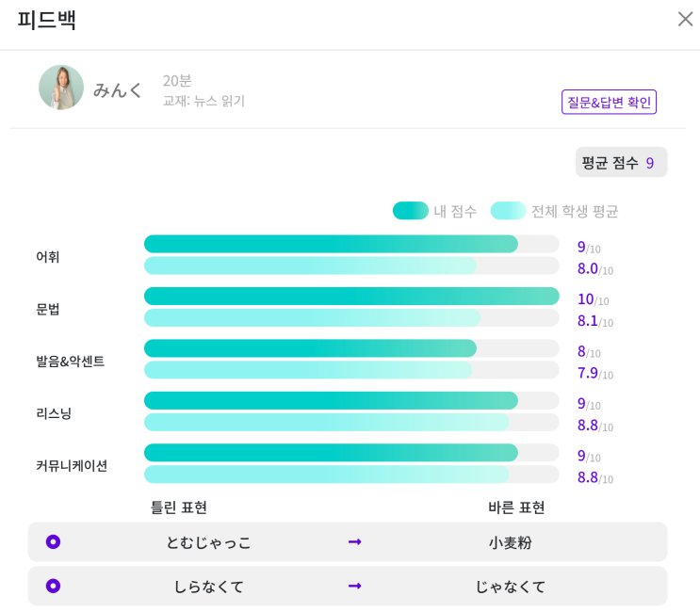Screen dimensions: 700x612
Task: Click the corrected expression 小麦粉
Action: point(510,542)
